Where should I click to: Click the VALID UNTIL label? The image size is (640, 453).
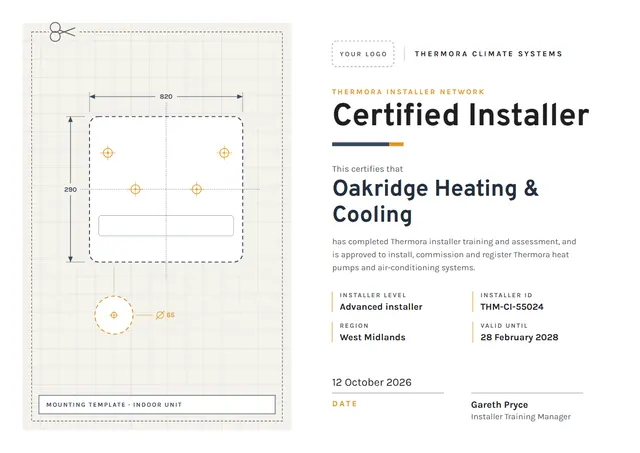click(x=504, y=326)
